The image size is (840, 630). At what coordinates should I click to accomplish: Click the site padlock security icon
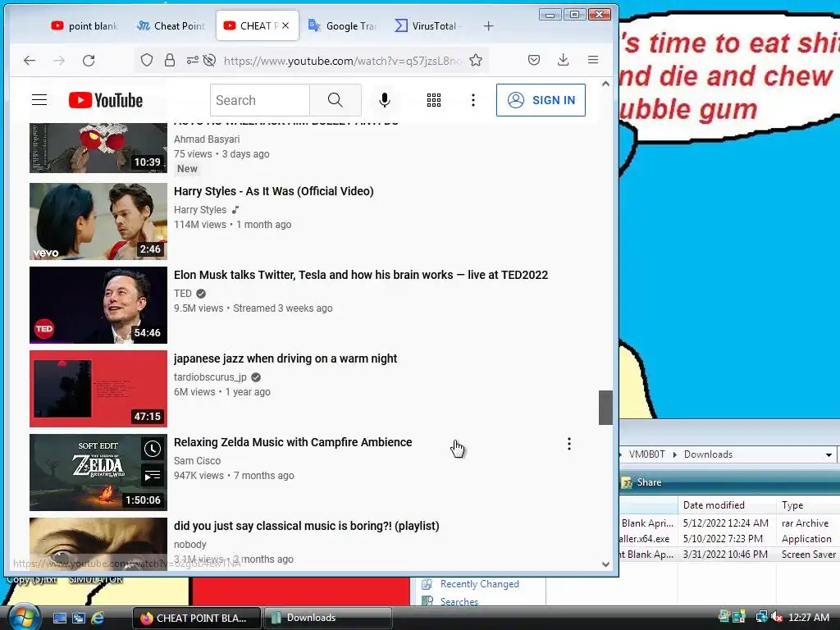[x=170, y=60]
